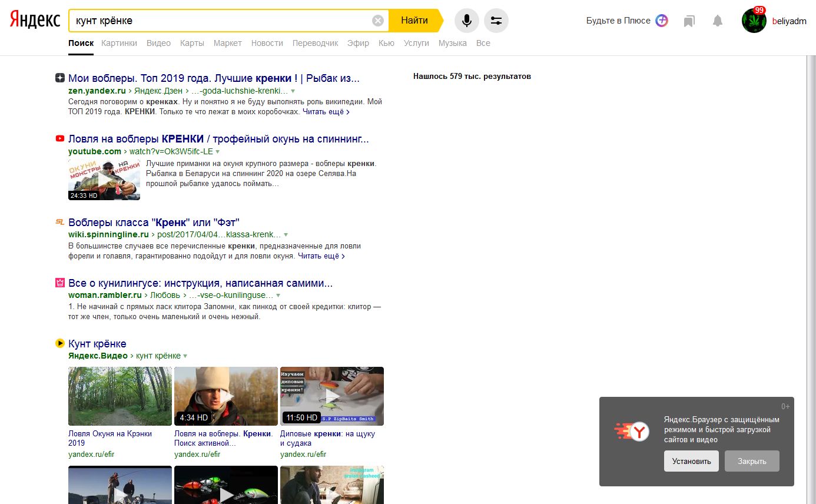This screenshot has width=816, height=504.
Task: Open notifications bell icon
Action: click(x=717, y=21)
